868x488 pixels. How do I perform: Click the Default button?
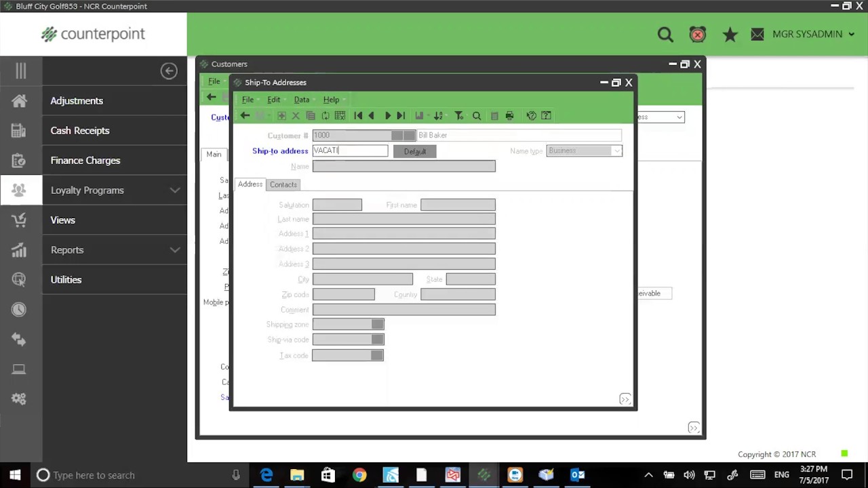coord(415,151)
